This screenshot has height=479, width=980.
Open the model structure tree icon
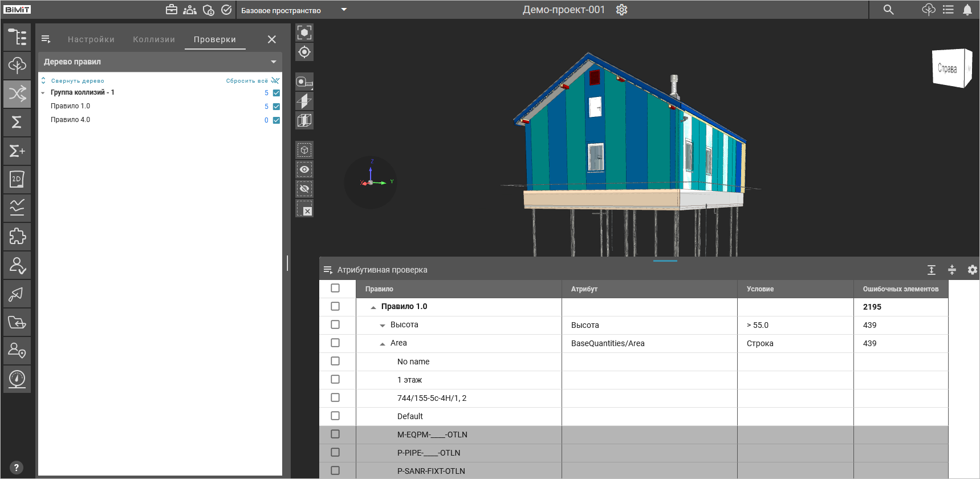coord(17,37)
